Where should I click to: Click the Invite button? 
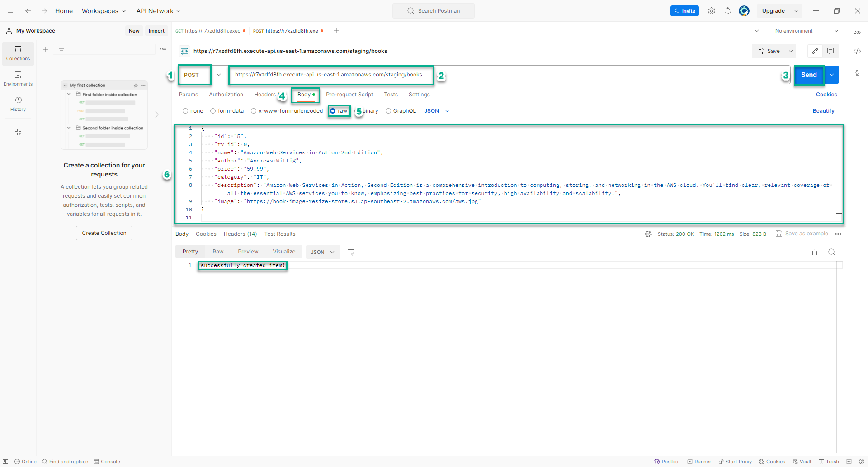pyautogui.click(x=684, y=11)
